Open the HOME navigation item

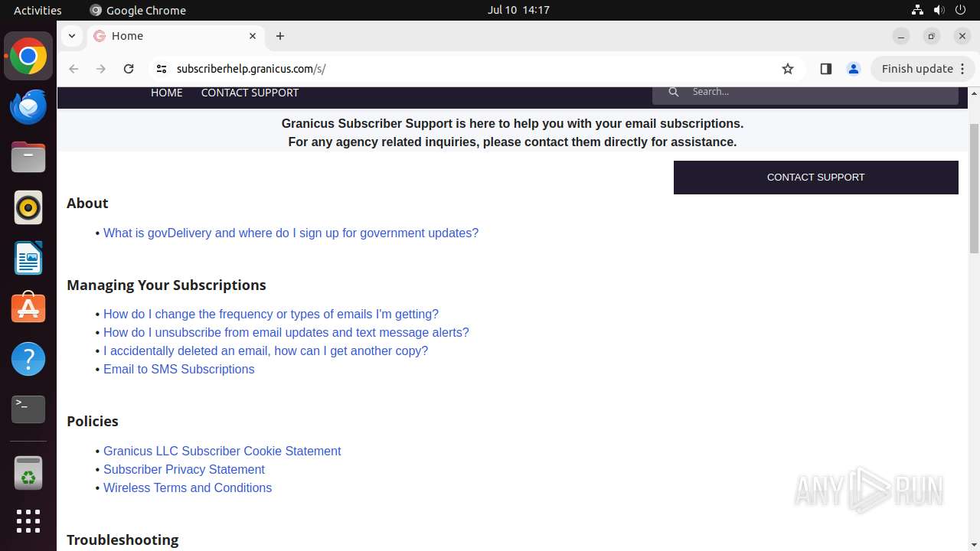coord(167,93)
